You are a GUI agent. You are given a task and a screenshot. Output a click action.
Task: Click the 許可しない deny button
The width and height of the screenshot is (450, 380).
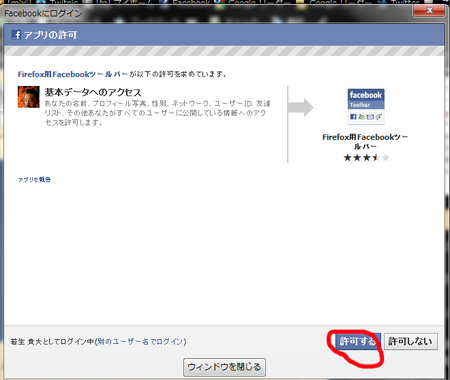tap(410, 341)
